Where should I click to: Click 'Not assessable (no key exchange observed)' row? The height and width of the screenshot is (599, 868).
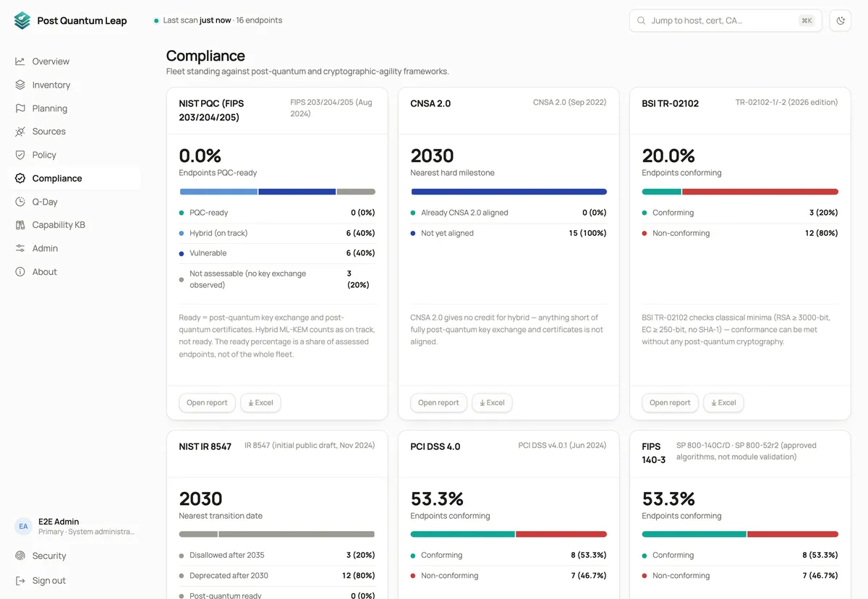pos(277,279)
